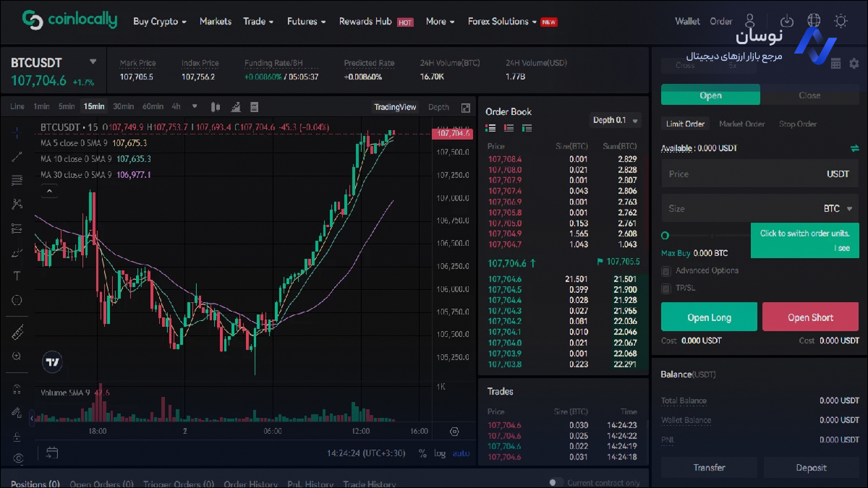The image size is (868, 488).
Task: Click the Open Long button
Action: (709, 317)
